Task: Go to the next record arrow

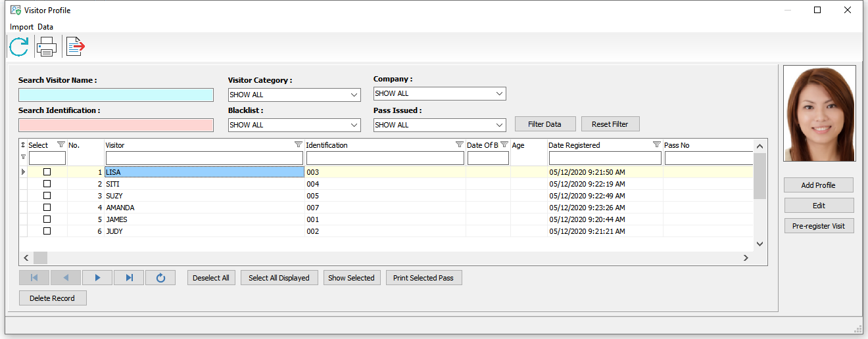Action: 97,278
